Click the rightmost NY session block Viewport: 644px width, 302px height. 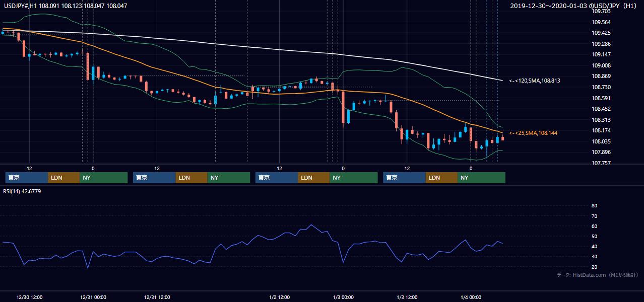click(x=481, y=178)
